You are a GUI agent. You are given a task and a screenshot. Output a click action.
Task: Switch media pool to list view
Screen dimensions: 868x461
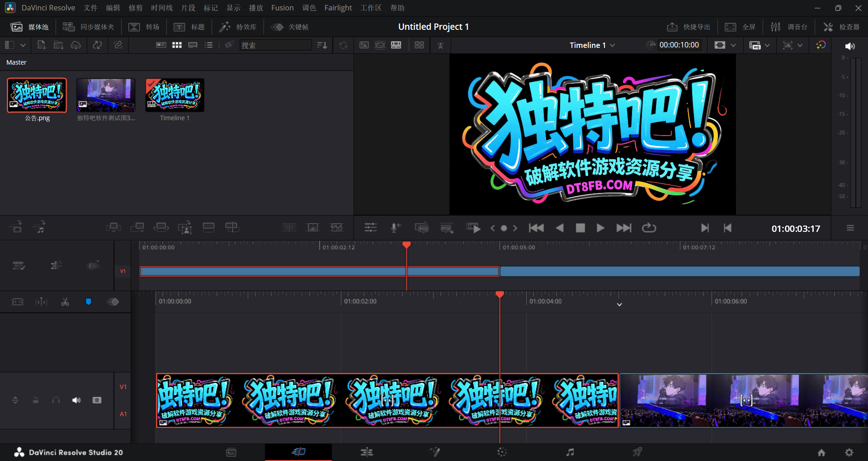point(208,45)
